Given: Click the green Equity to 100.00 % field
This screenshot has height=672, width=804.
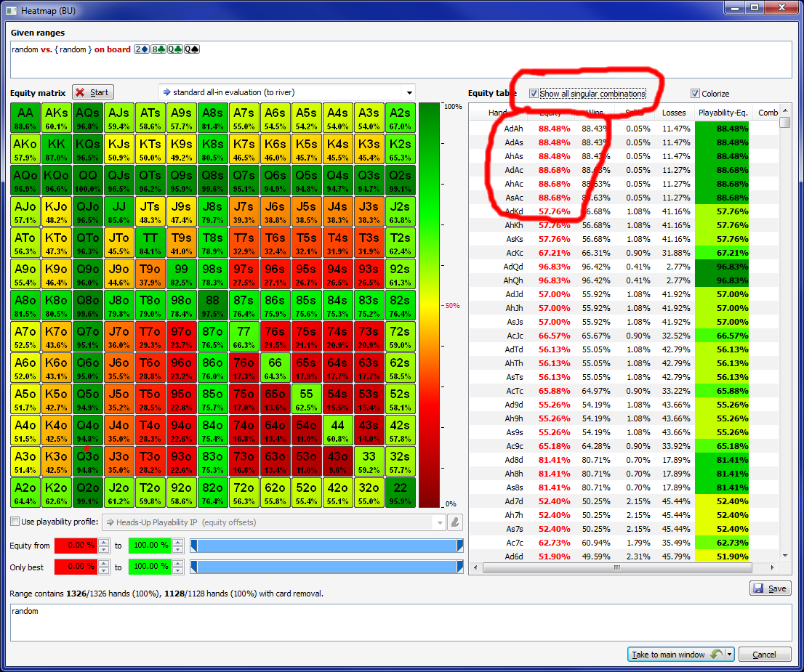Looking at the screenshot, I should (x=150, y=546).
